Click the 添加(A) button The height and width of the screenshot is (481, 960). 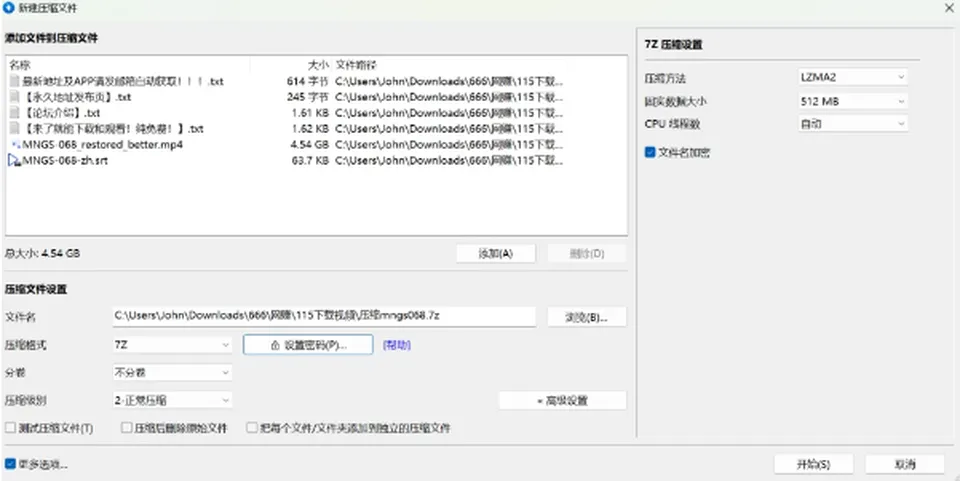click(496, 253)
